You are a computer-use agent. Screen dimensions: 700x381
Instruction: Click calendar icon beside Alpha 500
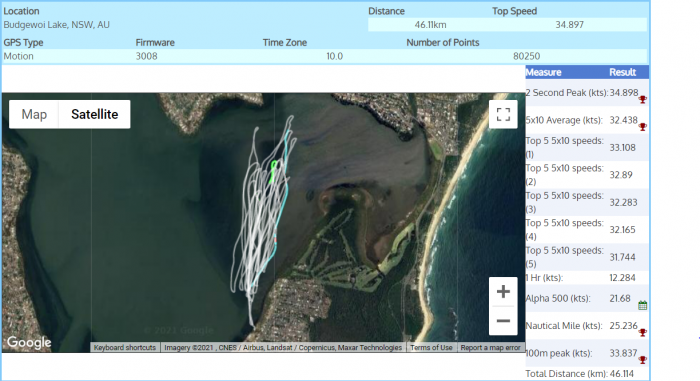[642, 306]
